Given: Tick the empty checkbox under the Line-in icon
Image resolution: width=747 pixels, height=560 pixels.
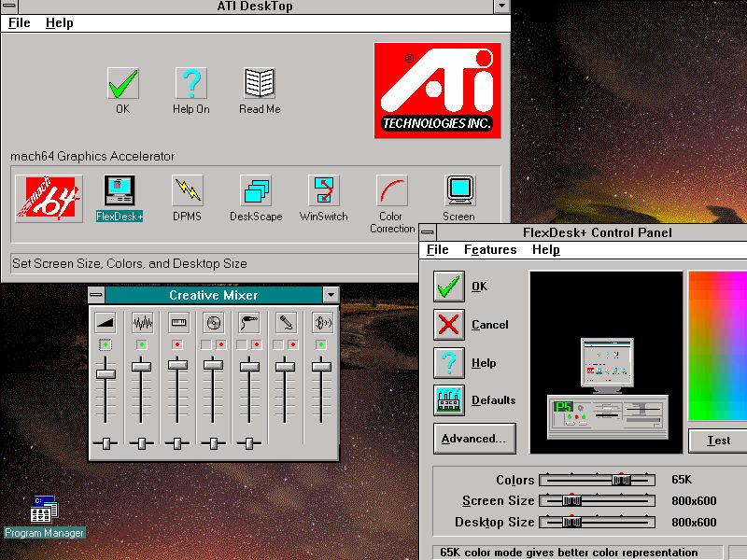Looking at the screenshot, I should pos(242,344).
